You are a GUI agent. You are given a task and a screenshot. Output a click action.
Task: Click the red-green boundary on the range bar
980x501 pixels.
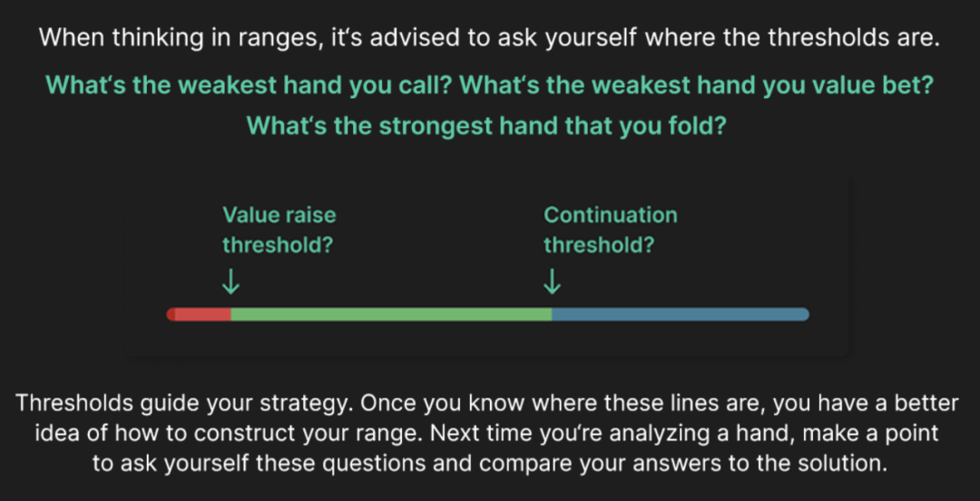[231, 314]
